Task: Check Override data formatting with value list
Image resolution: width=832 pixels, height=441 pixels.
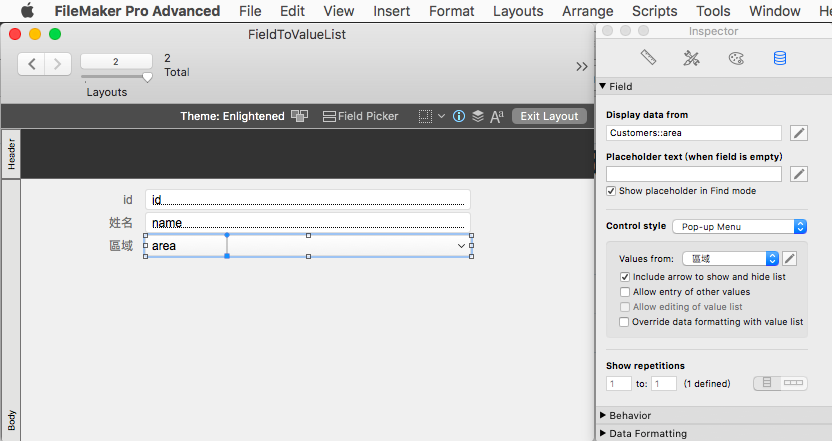Action: click(625, 322)
